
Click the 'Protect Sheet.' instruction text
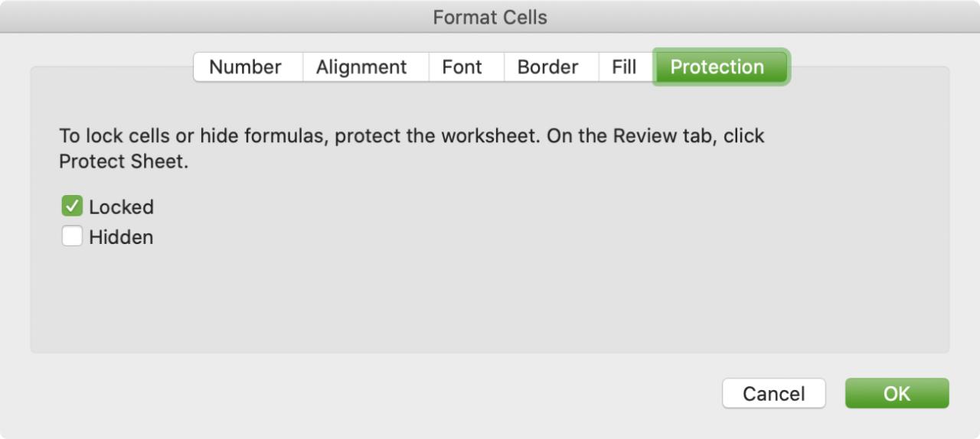pyautogui.click(x=123, y=162)
